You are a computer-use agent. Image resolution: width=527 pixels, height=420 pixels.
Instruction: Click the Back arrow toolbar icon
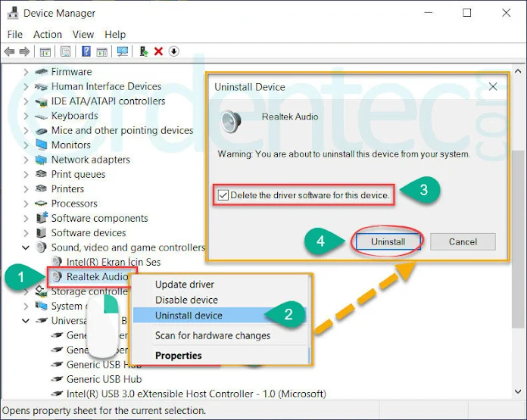pyautogui.click(x=9, y=51)
